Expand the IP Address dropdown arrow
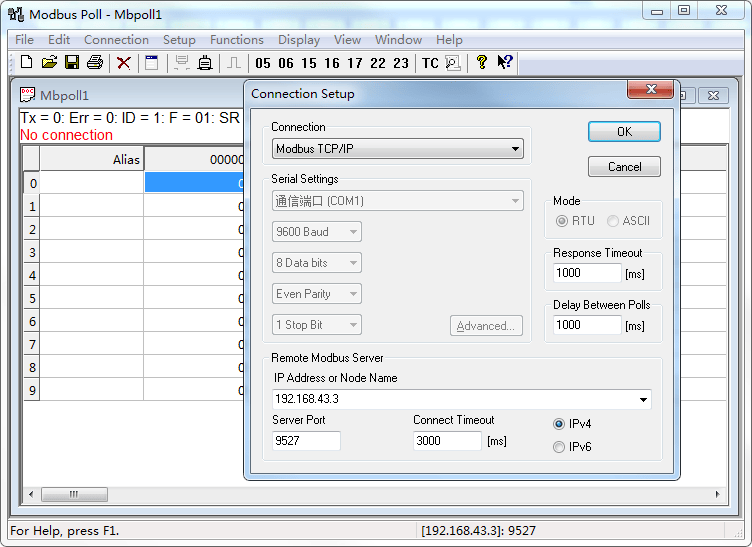Image resolution: width=752 pixels, height=547 pixels. tap(643, 399)
